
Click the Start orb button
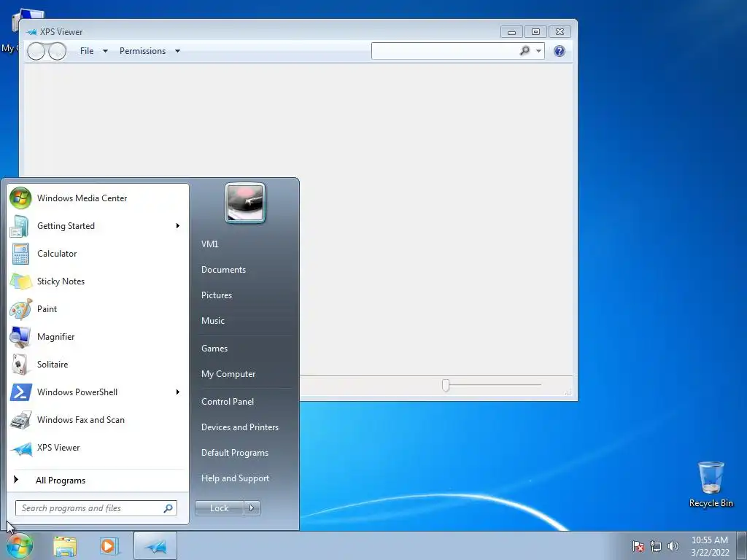coord(19,546)
